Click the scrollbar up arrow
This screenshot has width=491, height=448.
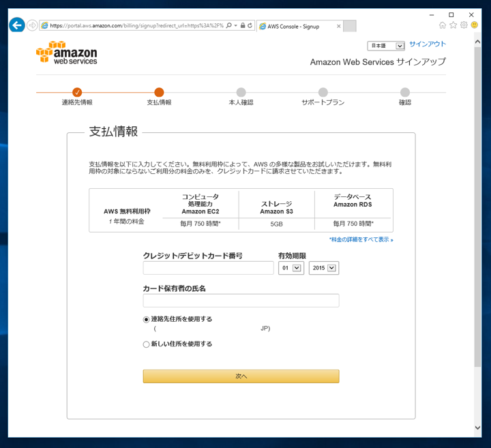pos(477,42)
